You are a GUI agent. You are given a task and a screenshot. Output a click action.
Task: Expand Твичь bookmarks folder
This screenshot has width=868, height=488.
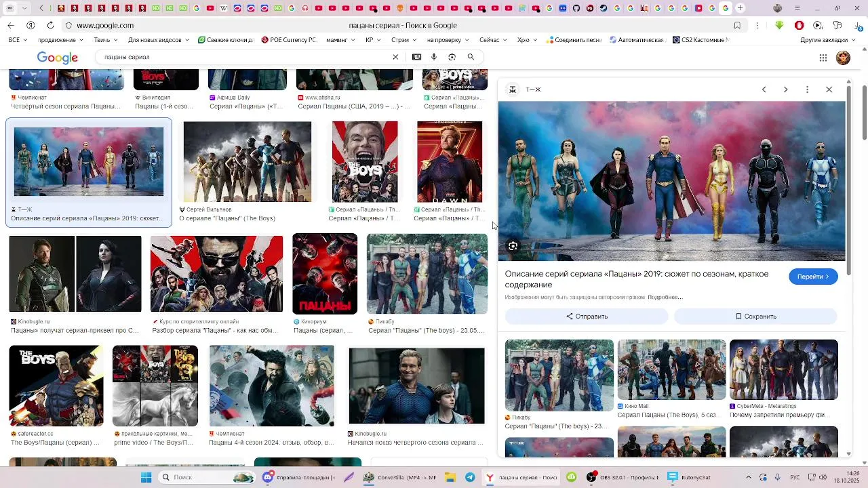(x=106, y=40)
